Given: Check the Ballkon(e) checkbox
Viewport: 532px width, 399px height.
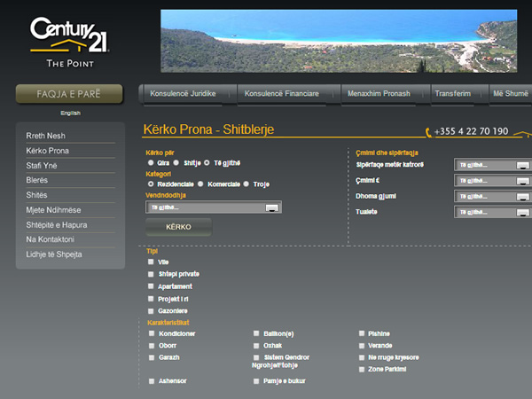Looking at the screenshot, I should 256,333.
